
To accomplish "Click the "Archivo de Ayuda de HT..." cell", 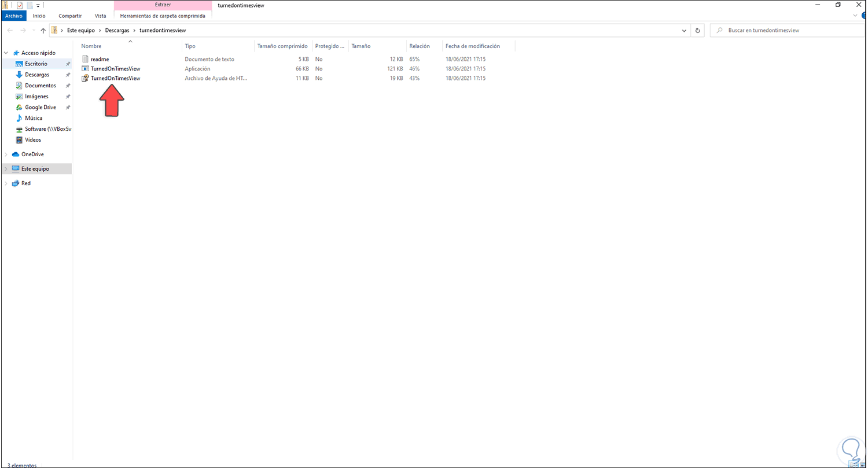I will [x=216, y=78].
